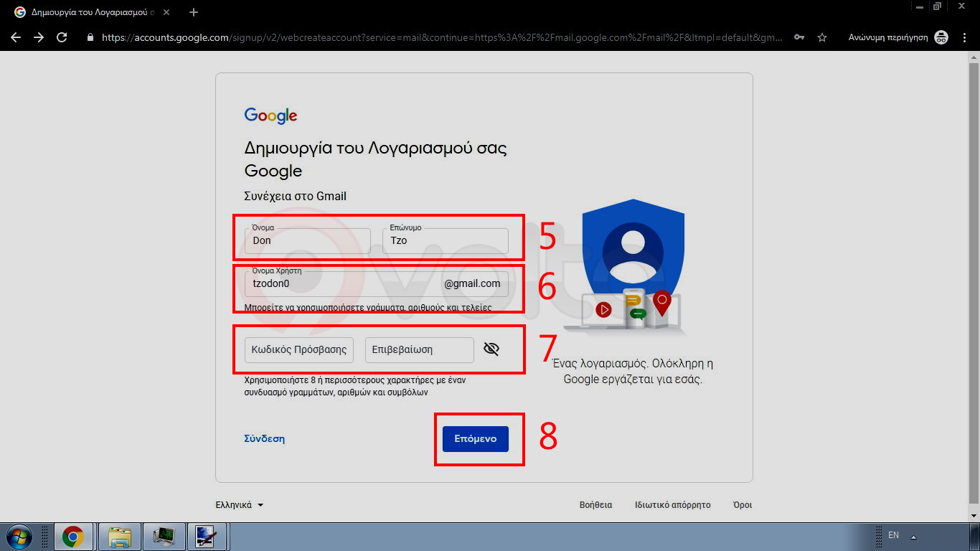This screenshot has width=980, height=551.
Task: Click the scrollbar down arrow
Action: pos(974,516)
